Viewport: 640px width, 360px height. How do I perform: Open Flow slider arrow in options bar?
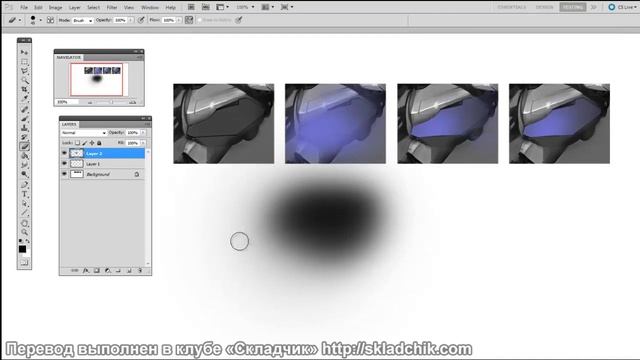coord(179,20)
